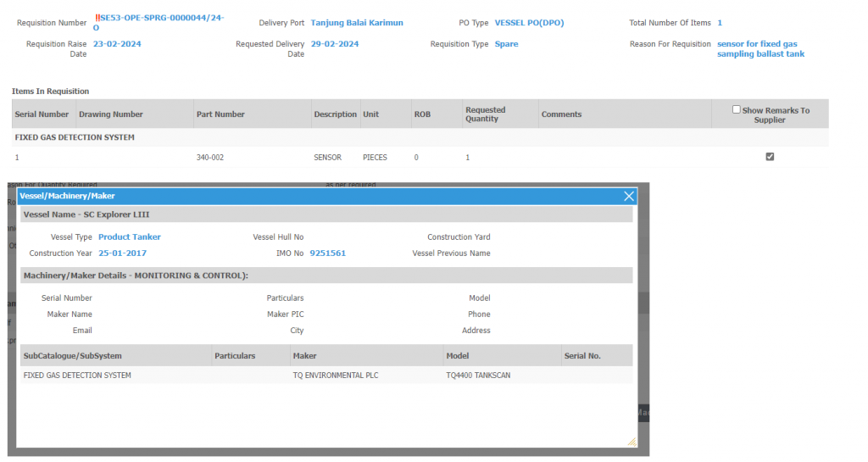Click the Tanjung Balai Karimun delivery port
868x462 pixels.
click(x=357, y=23)
